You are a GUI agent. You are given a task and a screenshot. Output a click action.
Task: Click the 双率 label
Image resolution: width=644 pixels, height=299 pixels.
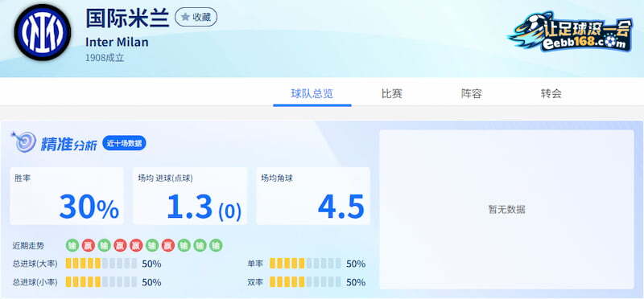(x=255, y=283)
